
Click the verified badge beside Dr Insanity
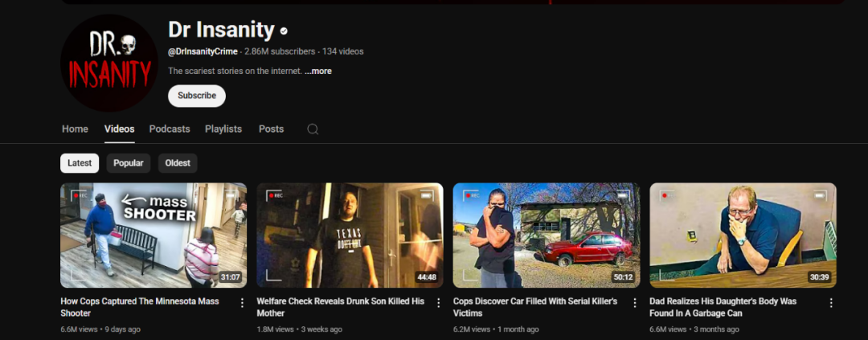click(x=284, y=31)
